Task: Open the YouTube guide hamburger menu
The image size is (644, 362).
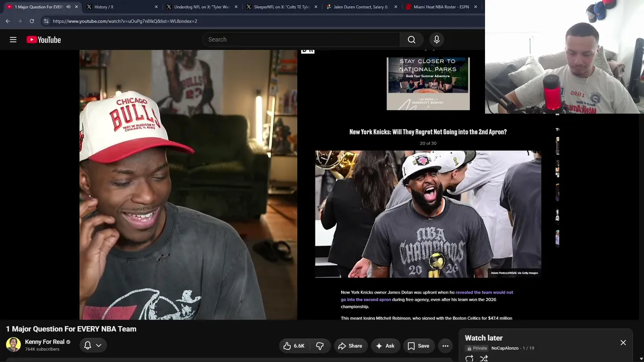Action: [13, 40]
